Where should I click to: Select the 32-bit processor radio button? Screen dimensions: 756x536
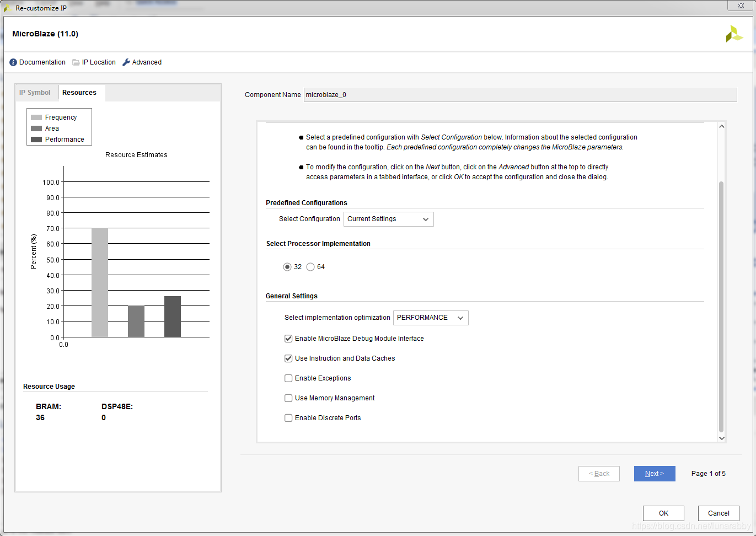(287, 267)
